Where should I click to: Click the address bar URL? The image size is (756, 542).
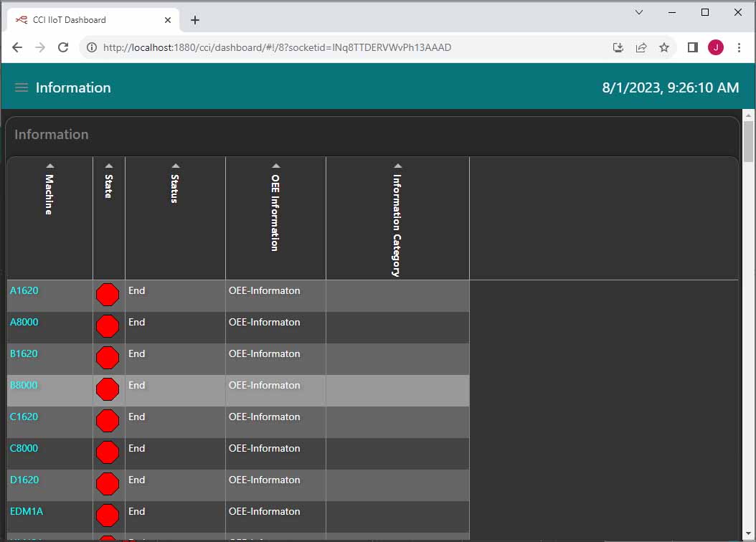278,47
